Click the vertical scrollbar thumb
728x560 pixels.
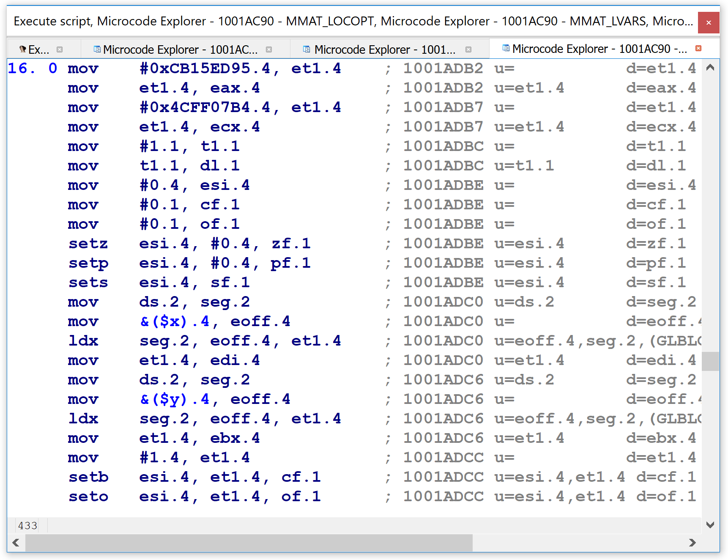(x=710, y=361)
